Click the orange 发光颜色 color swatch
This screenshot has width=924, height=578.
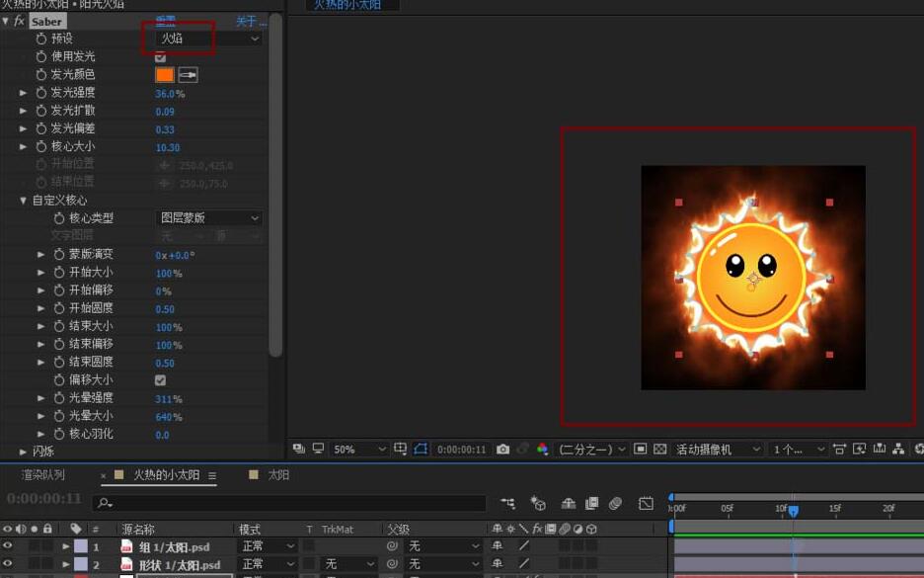164,75
